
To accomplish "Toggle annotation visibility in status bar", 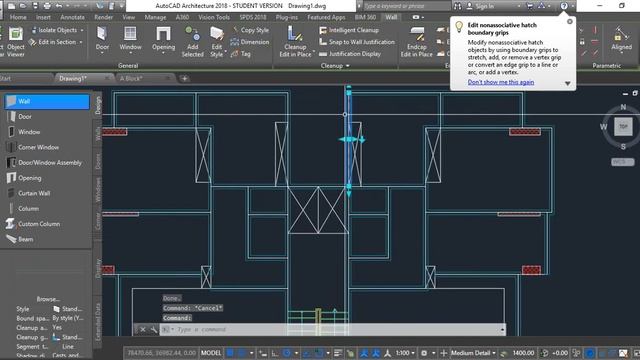I will [364, 353].
